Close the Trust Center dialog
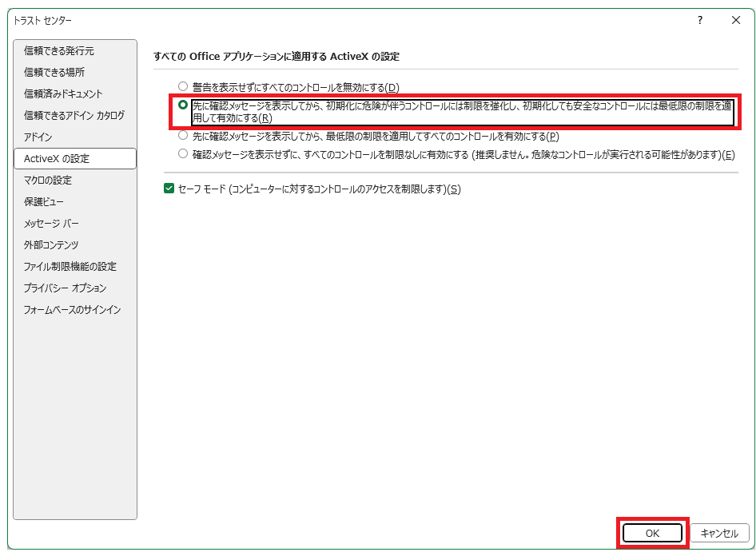Image resolution: width=756 pixels, height=552 pixels. tap(735, 20)
